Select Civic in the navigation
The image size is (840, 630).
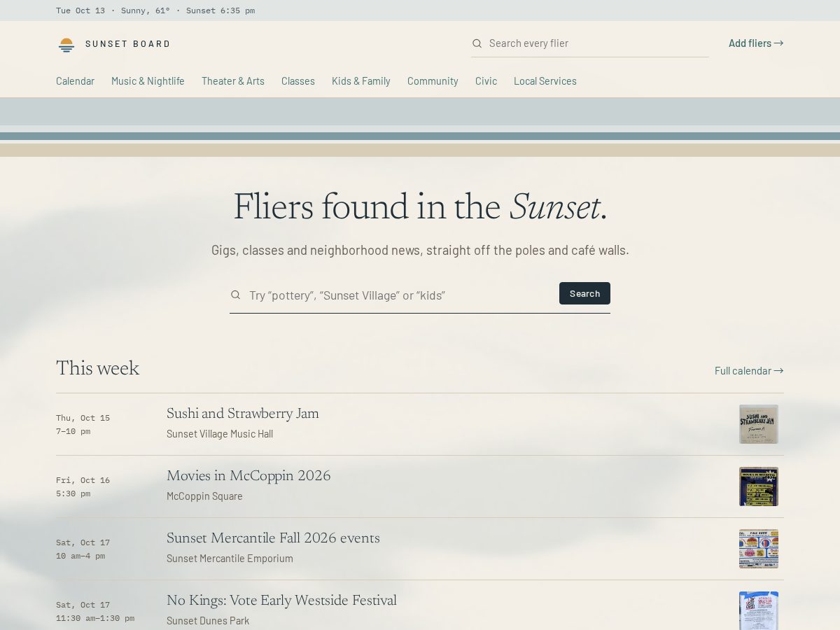pos(486,81)
